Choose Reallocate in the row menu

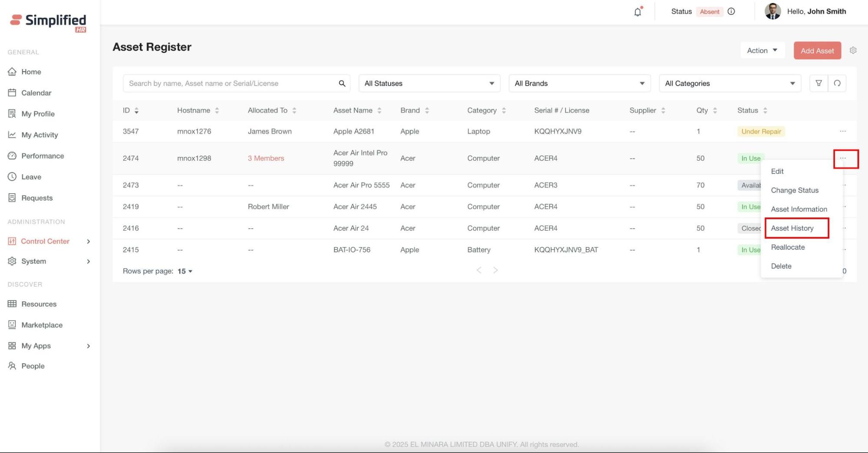(788, 247)
